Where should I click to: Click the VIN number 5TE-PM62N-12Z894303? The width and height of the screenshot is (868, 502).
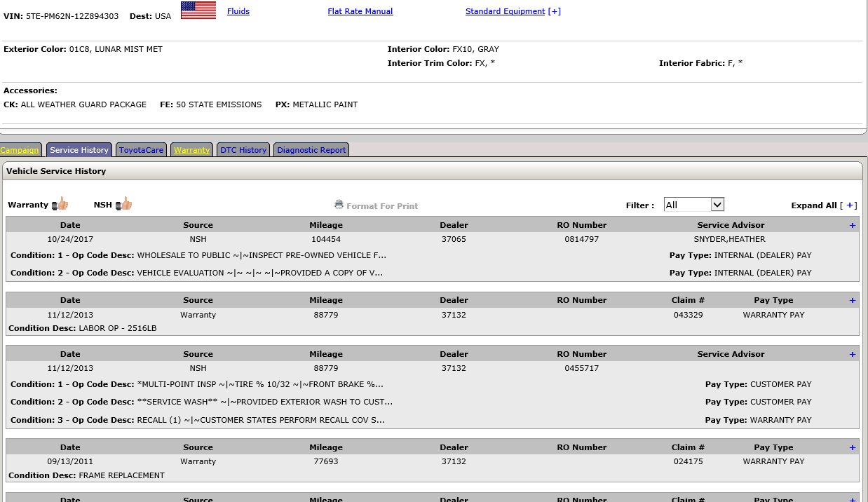72,15
